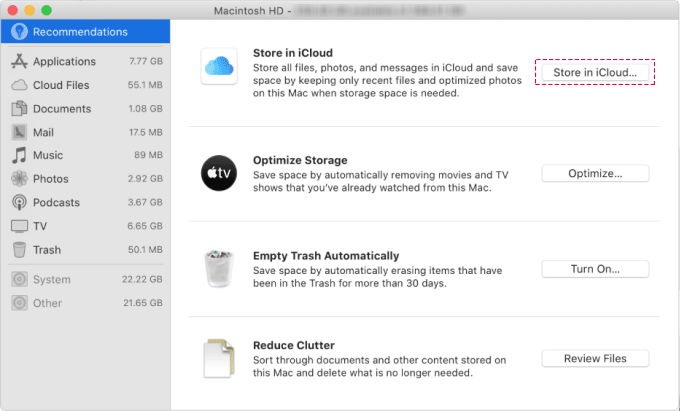The image size is (680, 411).
Task: Click the Music note icon
Action: pos(19,155)
